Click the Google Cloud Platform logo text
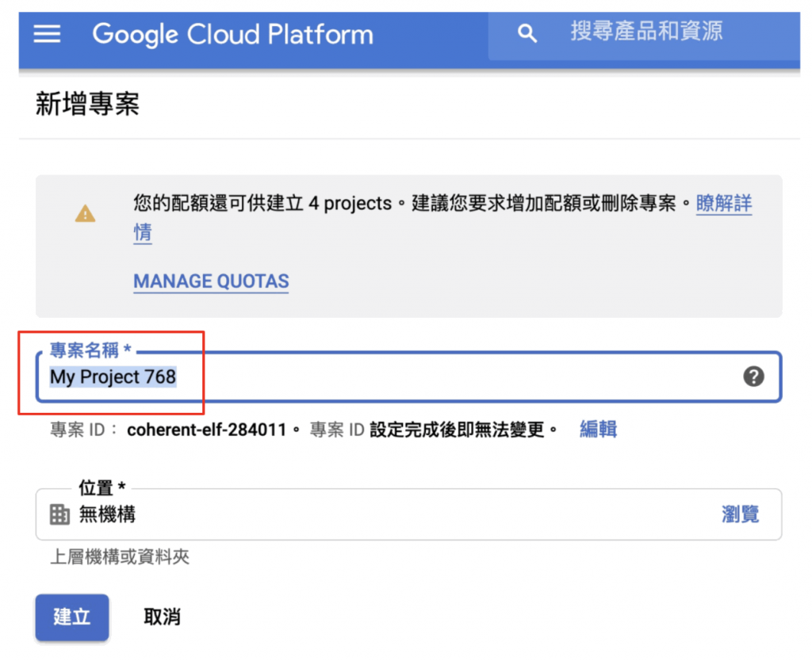 click(232, 35)
